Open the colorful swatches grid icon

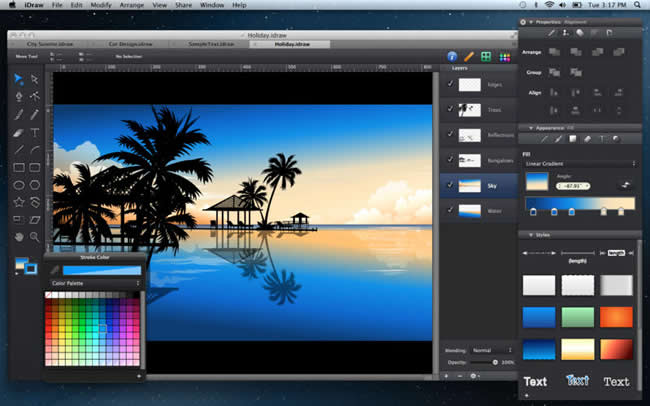click(504, 57)
